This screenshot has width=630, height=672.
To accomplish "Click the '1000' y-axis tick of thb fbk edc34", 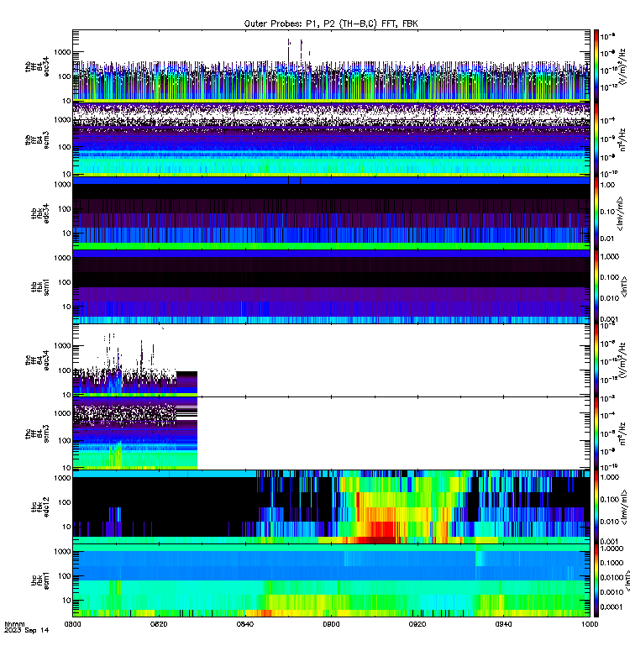I will (62, 185).
